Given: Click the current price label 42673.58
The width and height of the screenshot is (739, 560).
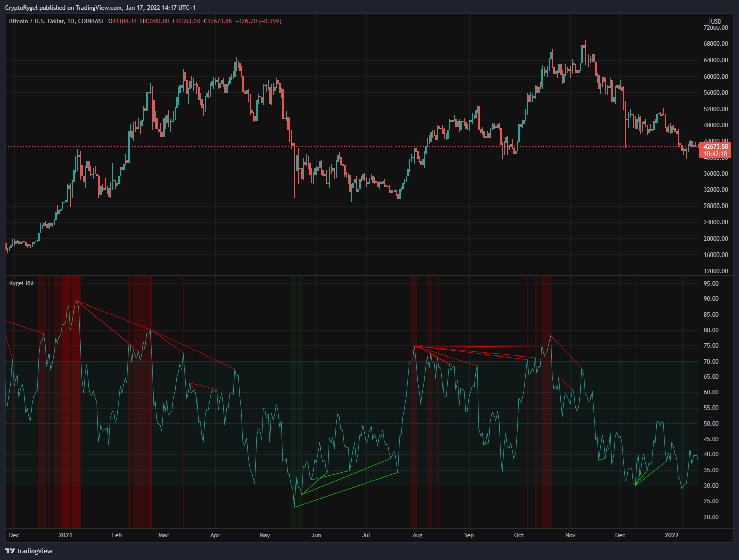Looking at the screenshot, I should tap(715, 147).
